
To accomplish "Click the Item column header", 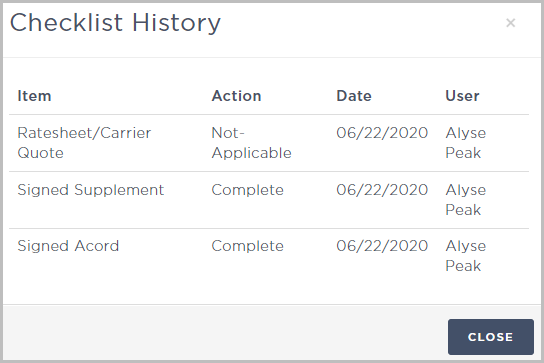I will 34,96.
